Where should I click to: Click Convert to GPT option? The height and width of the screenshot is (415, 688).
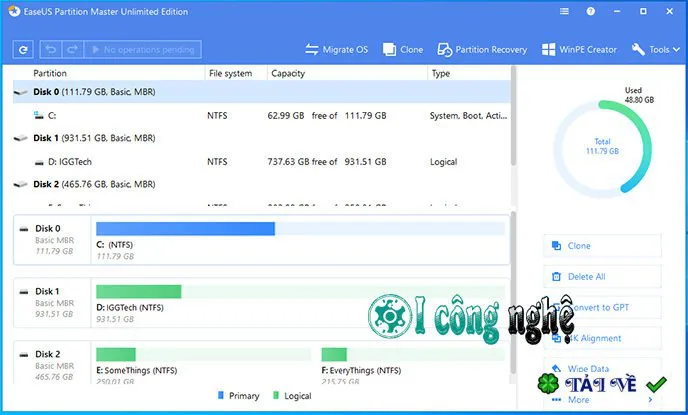(x=602, y=308)
